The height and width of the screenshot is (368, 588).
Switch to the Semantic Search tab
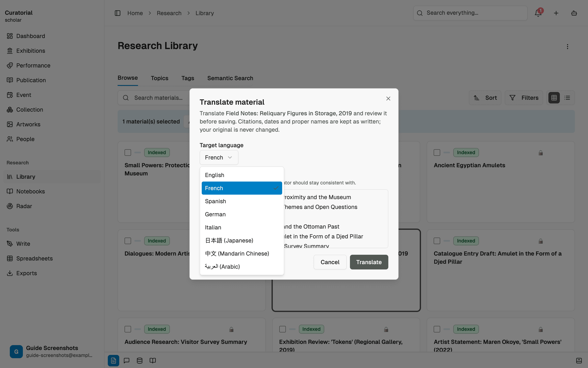[230, 78]
